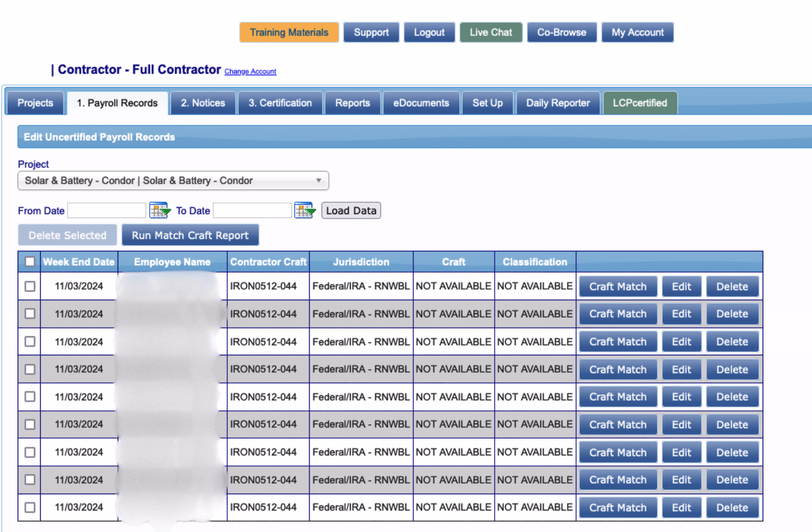Switch to the Projects tab

coord(35,103)
